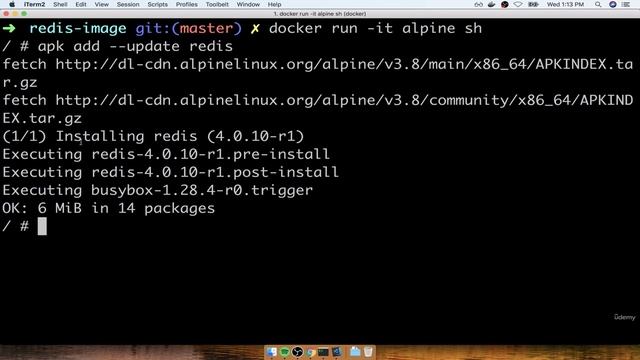Open the Scripts menu
640x360 pixels.
coord(158,4)
